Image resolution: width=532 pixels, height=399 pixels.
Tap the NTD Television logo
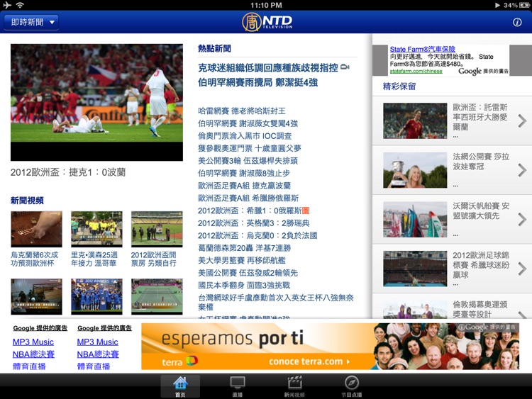click(x=267, y=22)
